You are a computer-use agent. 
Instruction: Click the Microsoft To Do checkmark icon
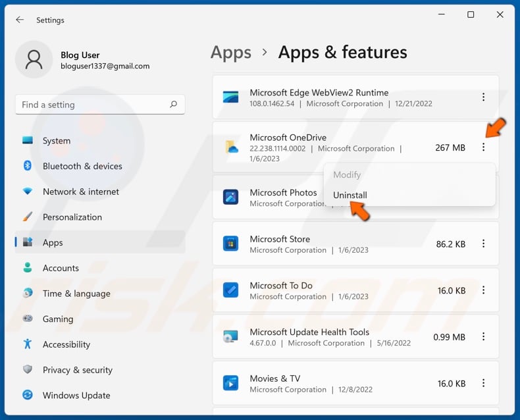230,290
